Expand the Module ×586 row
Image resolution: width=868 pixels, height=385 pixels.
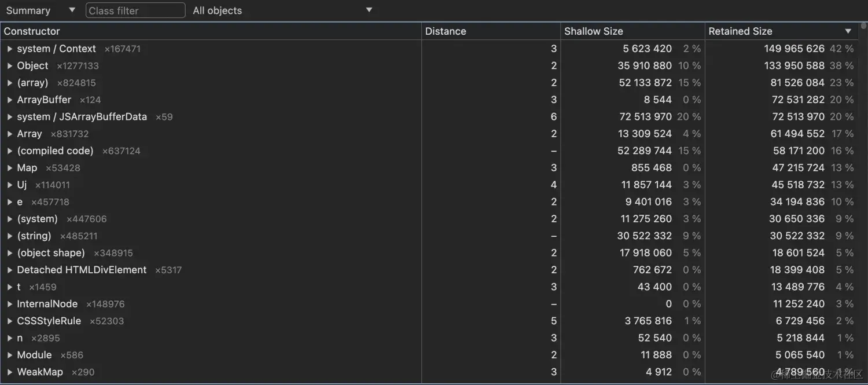point(10,355)
